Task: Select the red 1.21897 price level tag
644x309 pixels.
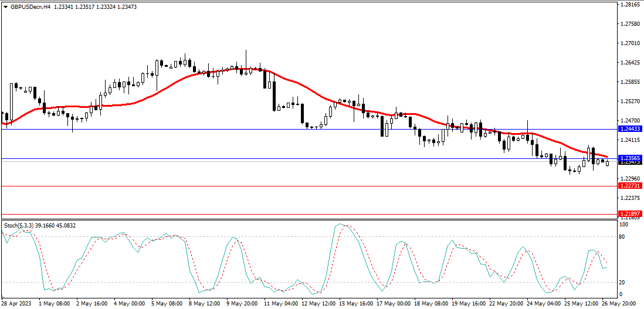Action: click(x=630, y=214)
